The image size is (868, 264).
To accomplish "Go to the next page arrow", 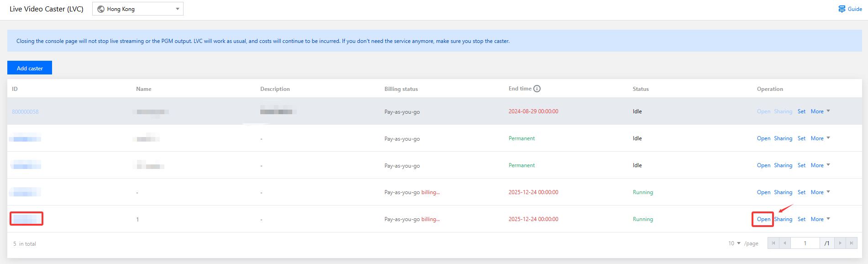I will pos(840,243).
